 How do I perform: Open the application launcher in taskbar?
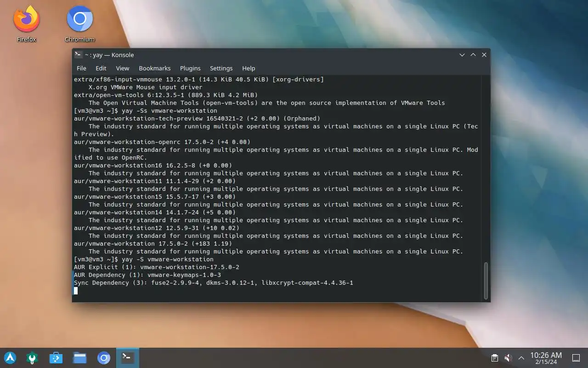pos(10,358)
